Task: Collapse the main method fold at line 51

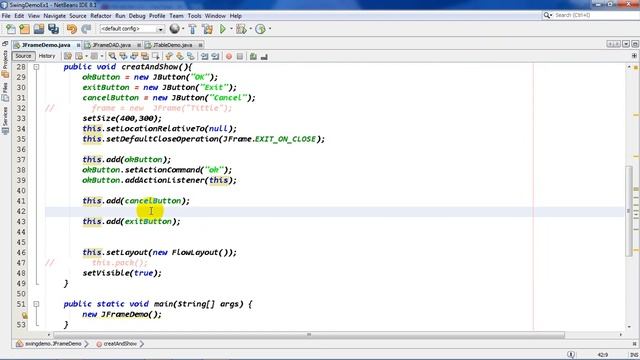Action: pyautogui.click(x=36, y=304)
